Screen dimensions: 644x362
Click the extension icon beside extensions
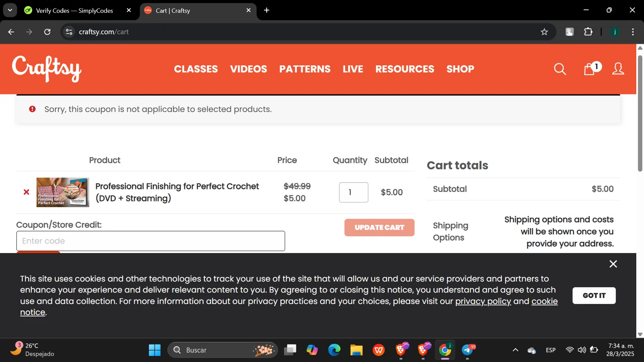(x=569, y=32)
